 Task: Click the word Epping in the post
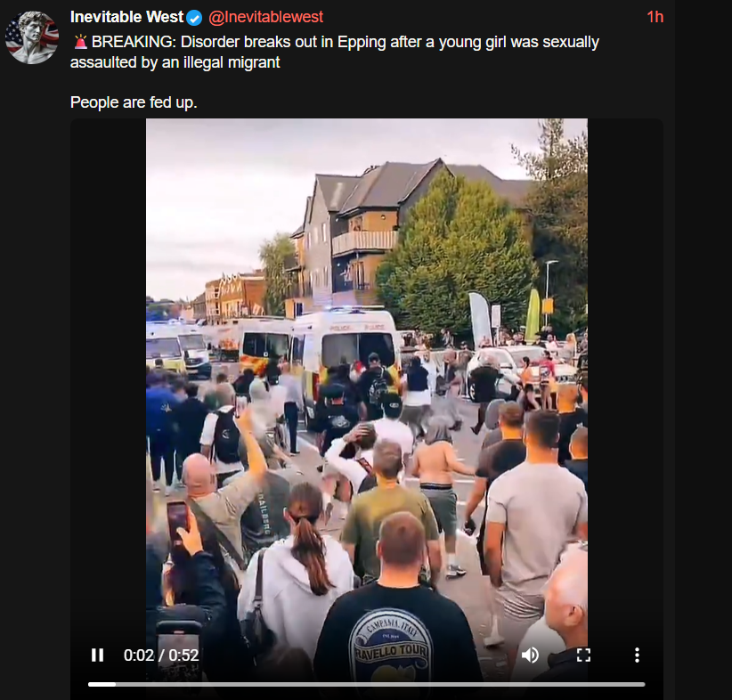tap(362, 43)
